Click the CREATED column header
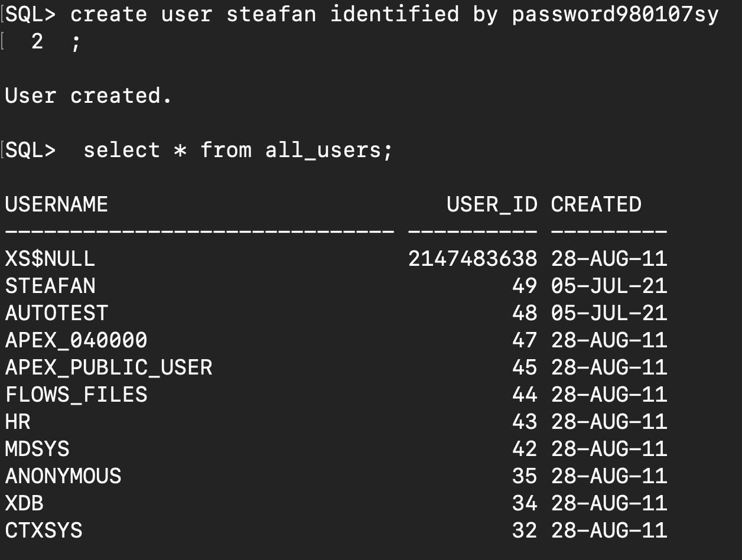Screen dimensions: 742x560 click(x=596, y=204)
